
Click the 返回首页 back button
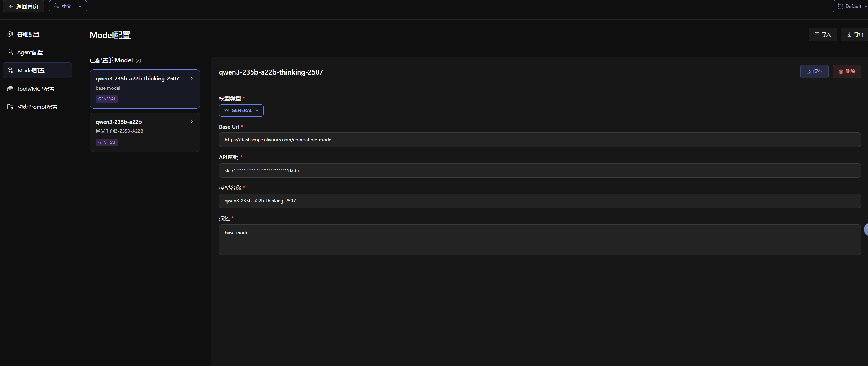pyautogui.click(x=23, y=6)
